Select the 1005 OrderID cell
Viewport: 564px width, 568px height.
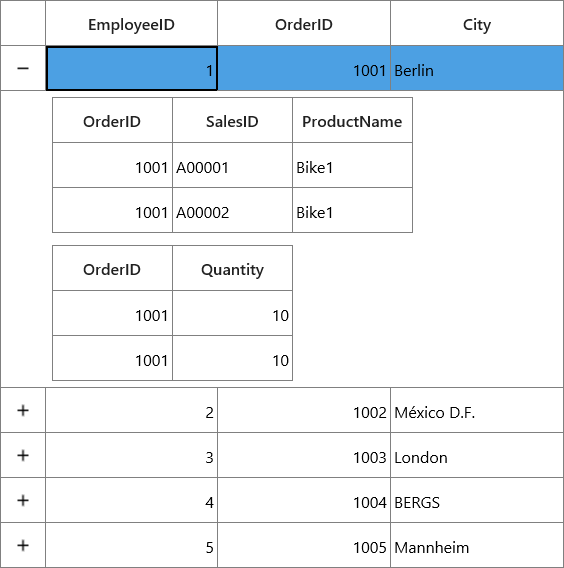pyautogui.click(x=304, y=545)
